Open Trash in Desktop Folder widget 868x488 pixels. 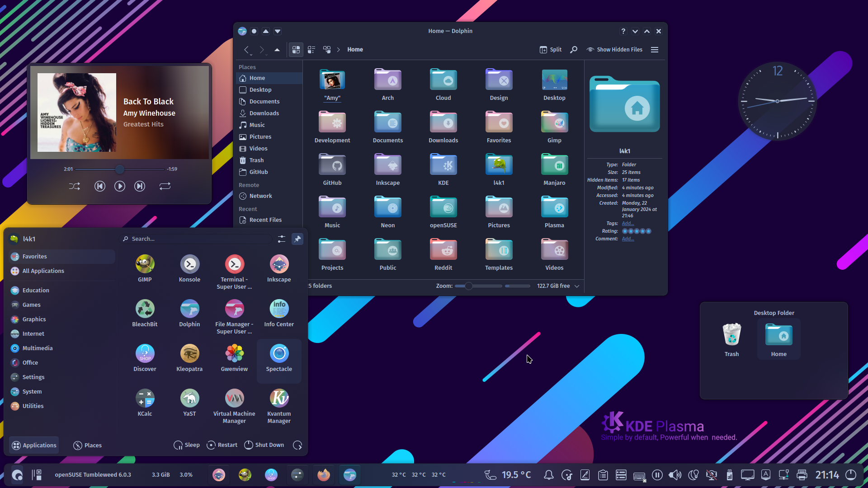[x=731, y=340]
